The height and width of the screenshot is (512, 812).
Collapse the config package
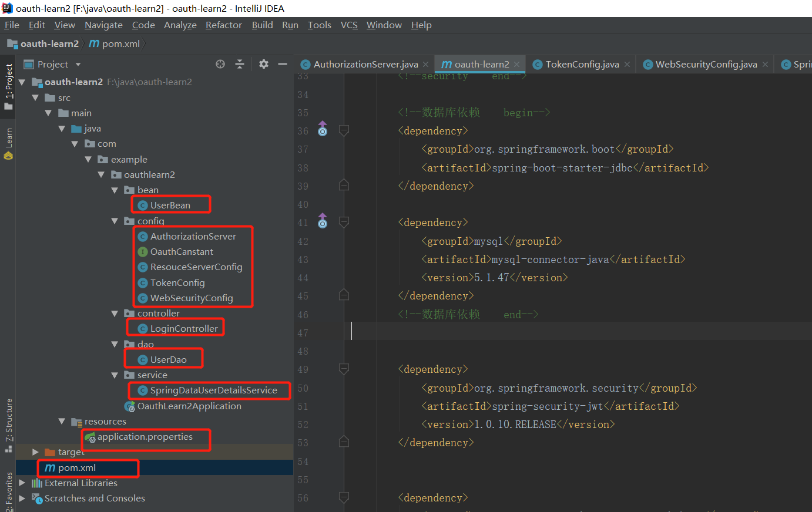coord(115,221)
